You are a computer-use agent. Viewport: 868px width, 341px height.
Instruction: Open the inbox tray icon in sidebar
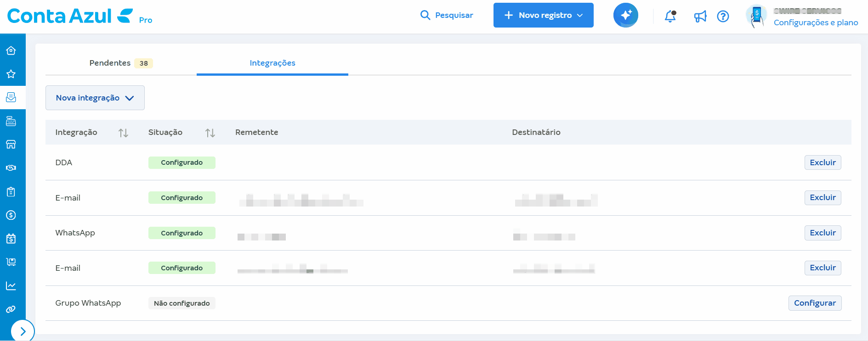[11, 97]
